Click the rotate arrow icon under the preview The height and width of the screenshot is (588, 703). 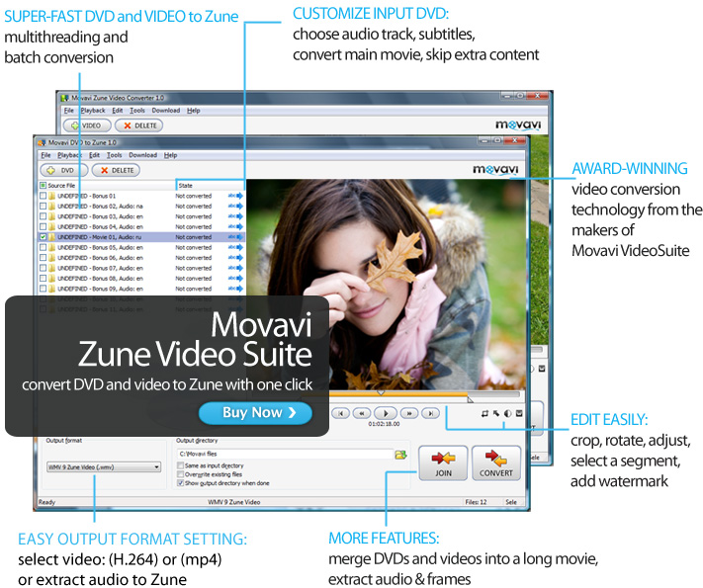tap(496, 413)
